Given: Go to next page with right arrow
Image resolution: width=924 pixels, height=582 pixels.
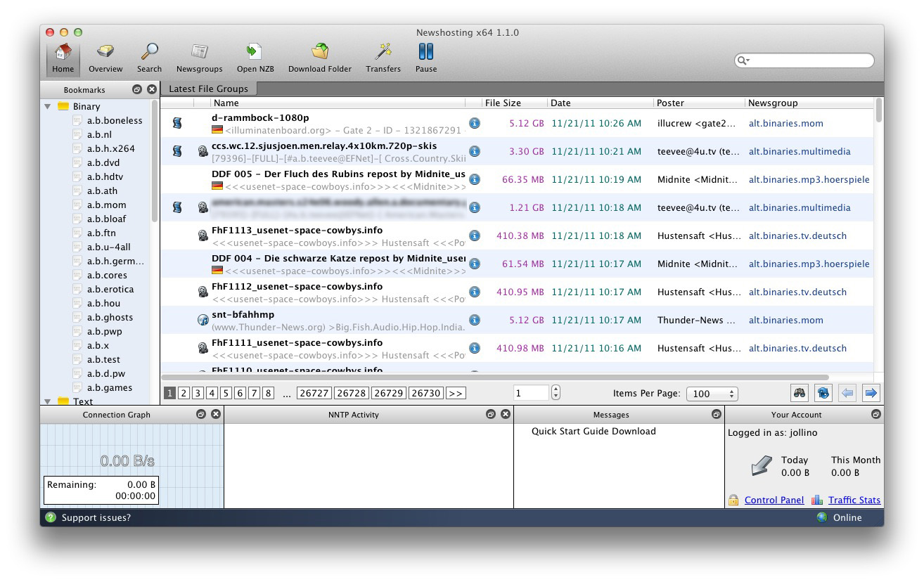Looking at the screenshot, I should tap(871, 393).
